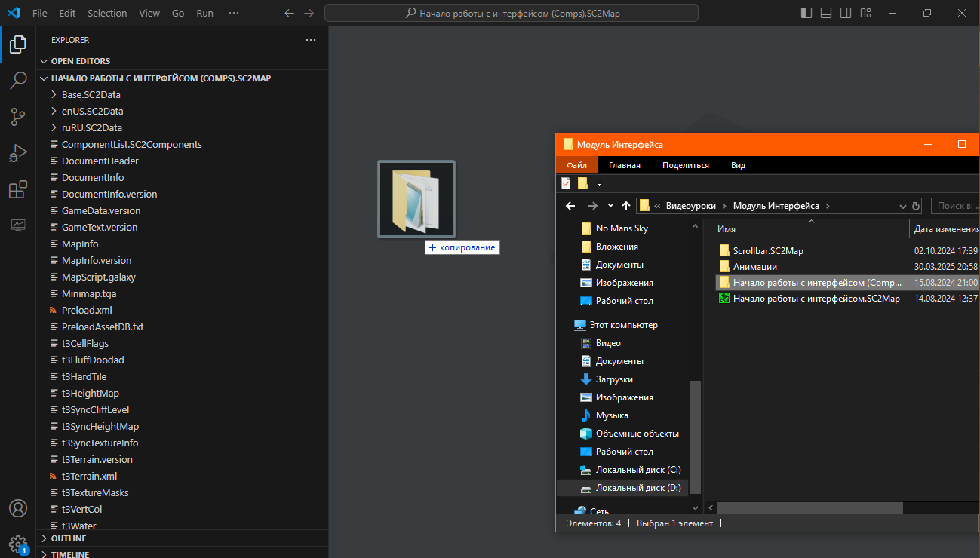Image resolution: width=980 pixels, height=558 pixels.
Task: Open MapScript.galaxy in the explorer tree
Action: [x=98, y=277]
